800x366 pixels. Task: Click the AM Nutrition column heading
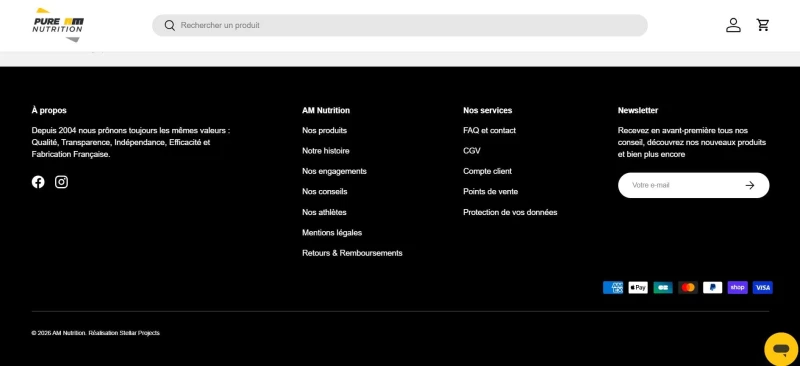[x=326, y=110]
